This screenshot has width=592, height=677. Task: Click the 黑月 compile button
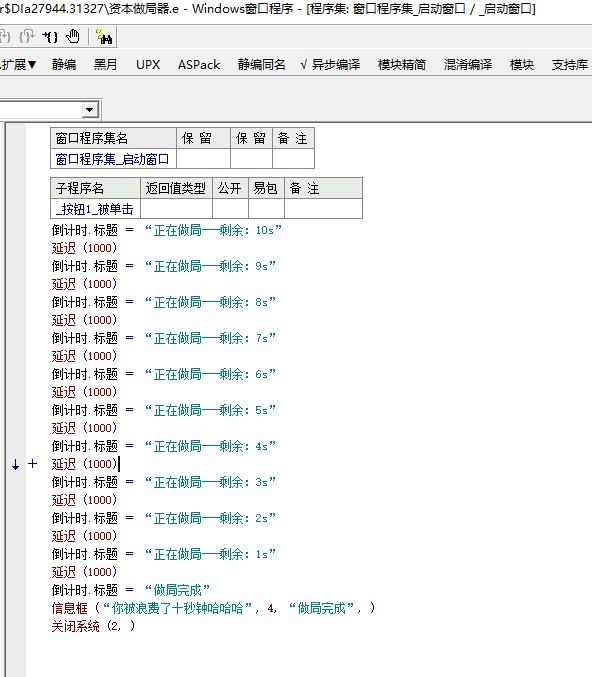pyautogui.click(x=106, y=65)
